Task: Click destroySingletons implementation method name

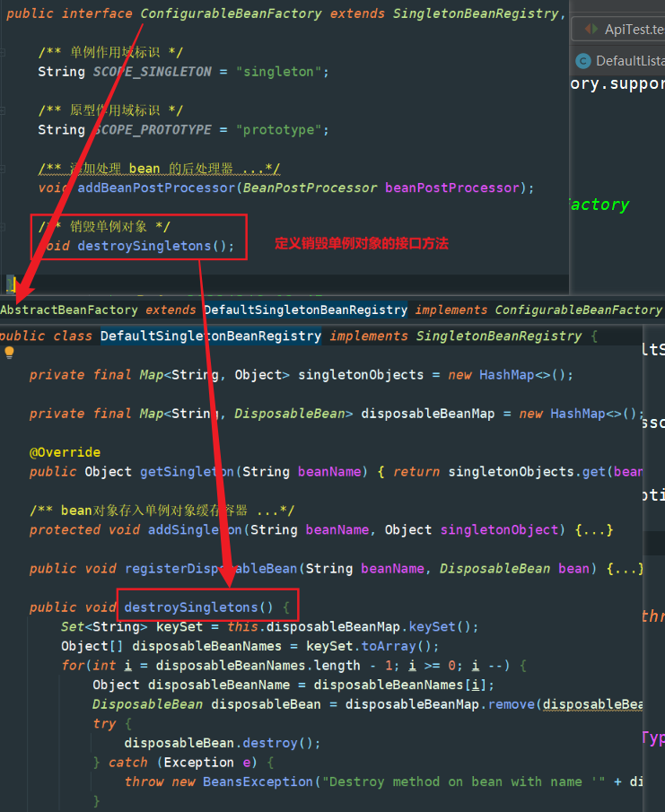Action: 191,607
